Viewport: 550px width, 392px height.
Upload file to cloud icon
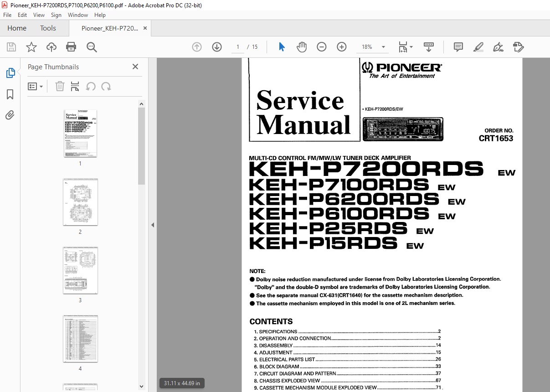(51, 47)
